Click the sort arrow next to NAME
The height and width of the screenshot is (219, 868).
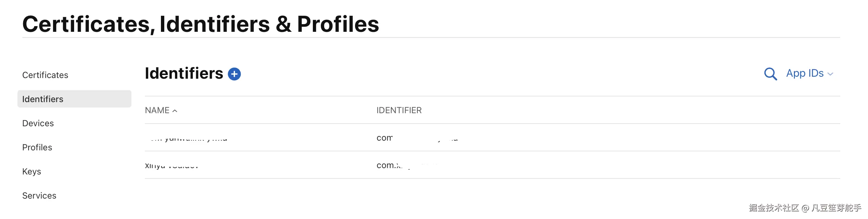pos(175,111)
